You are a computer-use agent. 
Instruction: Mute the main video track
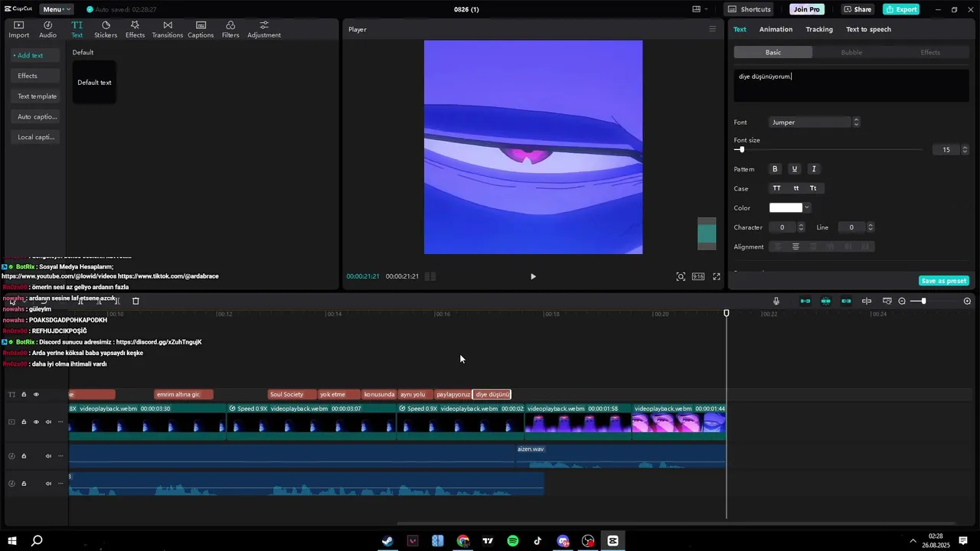pyautogui.click(x=48, y=422)
